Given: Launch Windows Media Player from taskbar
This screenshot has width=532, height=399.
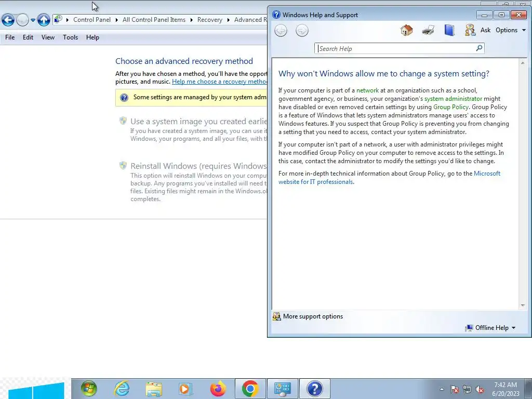Looking at the screenshot, I should click(185, 389).
